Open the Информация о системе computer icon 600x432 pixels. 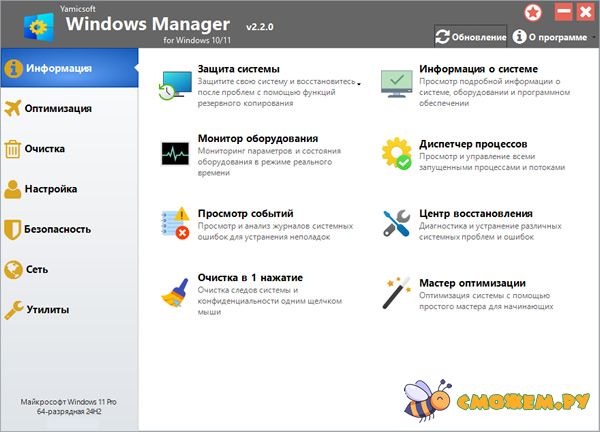click(x=397, y=86)
